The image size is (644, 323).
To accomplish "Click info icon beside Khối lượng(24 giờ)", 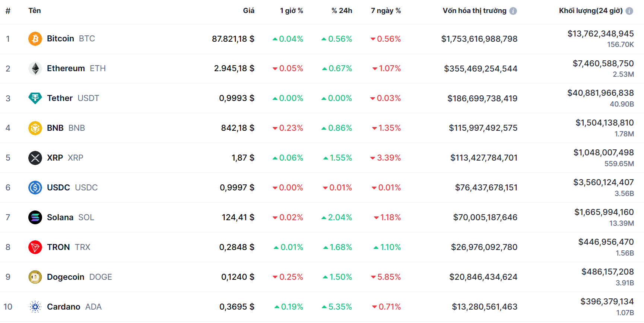I will pyautogui.click(x=629, y=11).
